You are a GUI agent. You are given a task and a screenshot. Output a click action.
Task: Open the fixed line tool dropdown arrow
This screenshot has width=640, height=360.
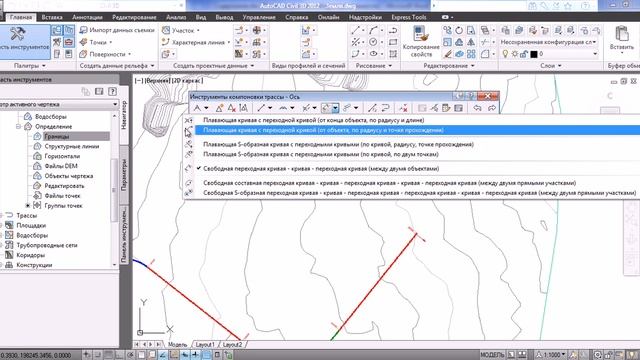click(x=270, y=108)
